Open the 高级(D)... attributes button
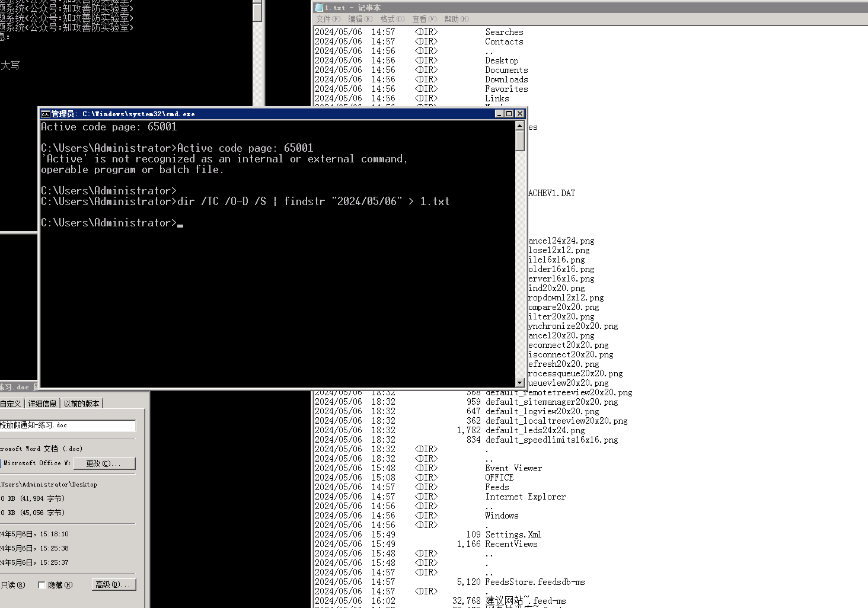The height and width of the screenshot is (608, 868). coord(114,585)
